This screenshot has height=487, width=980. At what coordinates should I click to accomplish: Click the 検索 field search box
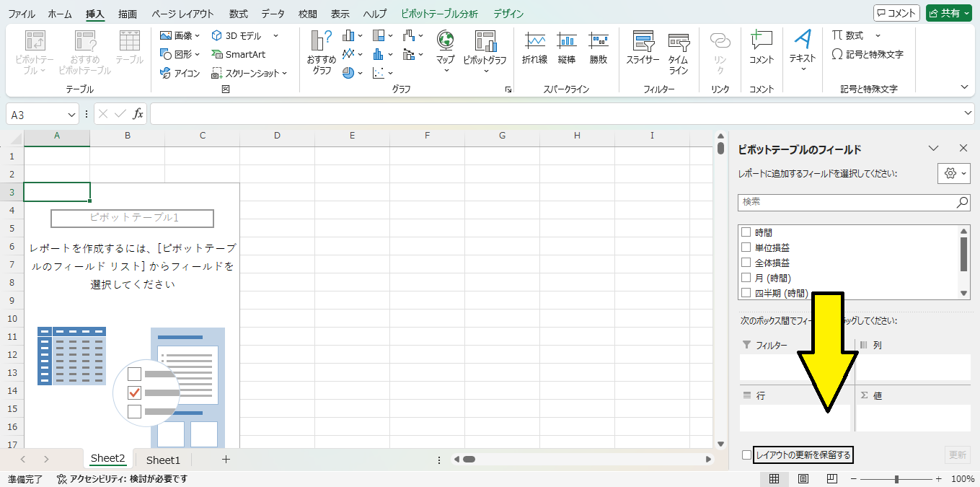click(x=847, y=203)
